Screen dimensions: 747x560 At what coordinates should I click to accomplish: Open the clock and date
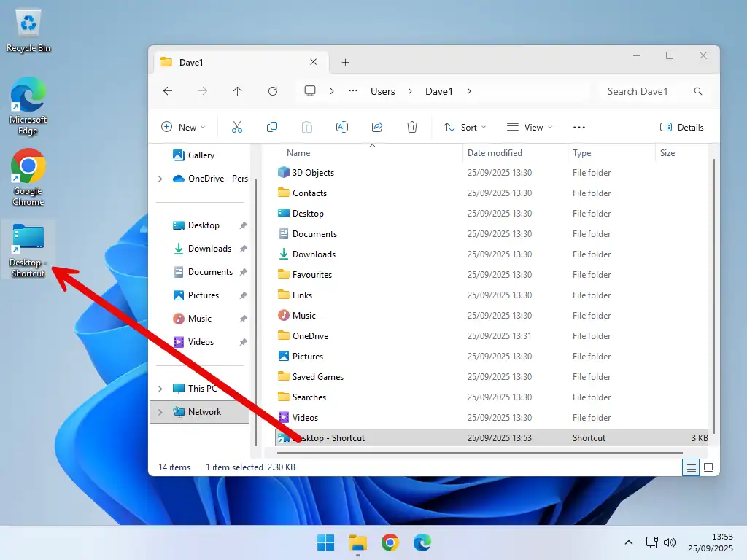click(711, 542)
